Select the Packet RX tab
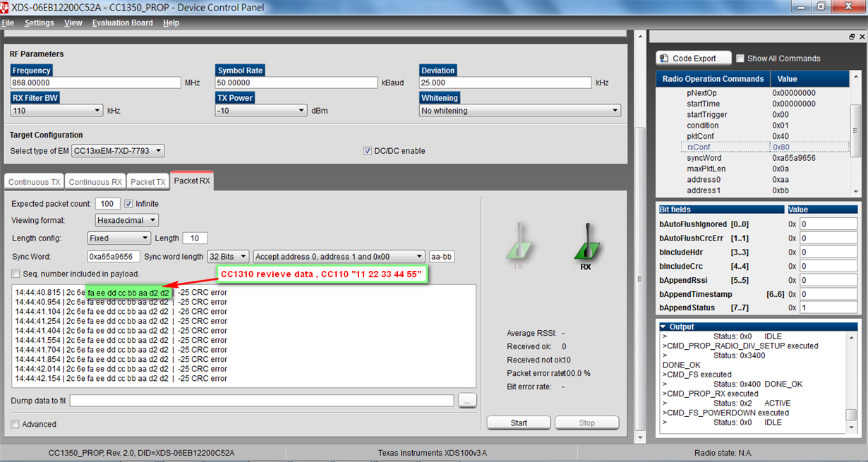Screen dimensions: 868x462 (192, 181)
